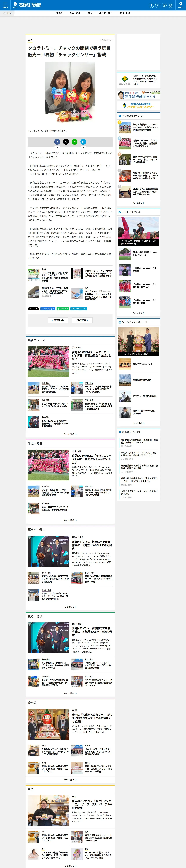Open 新年のあいさつに「おせちクッキー缶」 headline in 買う

pyautogui.click(x=92, y=804)
